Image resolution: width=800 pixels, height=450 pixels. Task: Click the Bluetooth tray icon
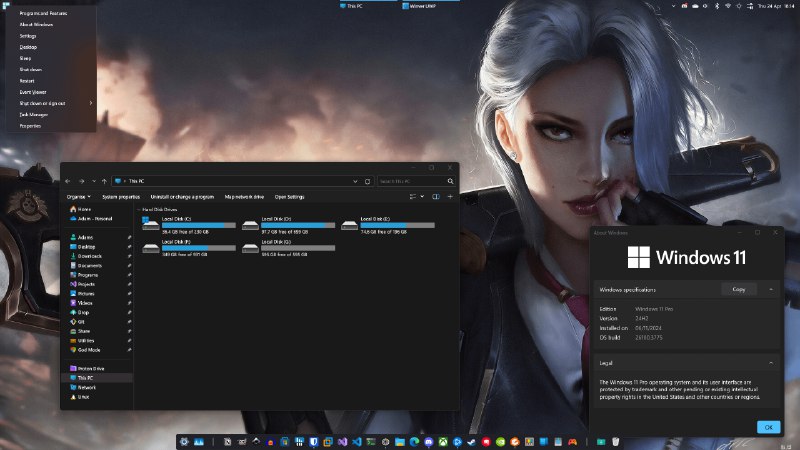[716, 6]
